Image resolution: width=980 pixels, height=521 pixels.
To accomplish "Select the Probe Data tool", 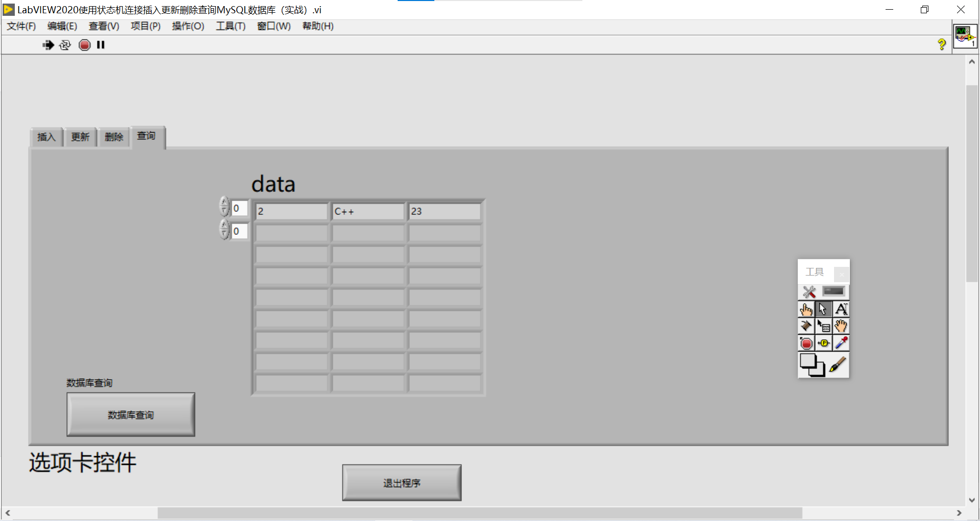I will [x=823, y=343].
